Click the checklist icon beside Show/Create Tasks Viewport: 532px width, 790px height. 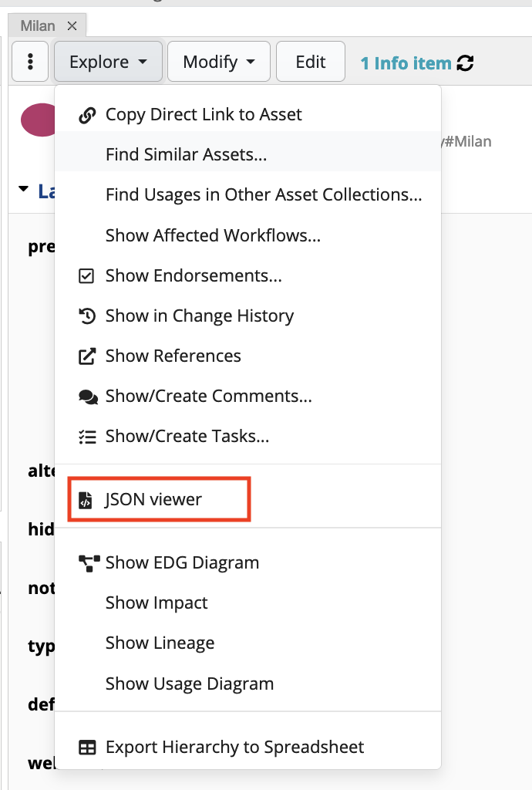86,435
